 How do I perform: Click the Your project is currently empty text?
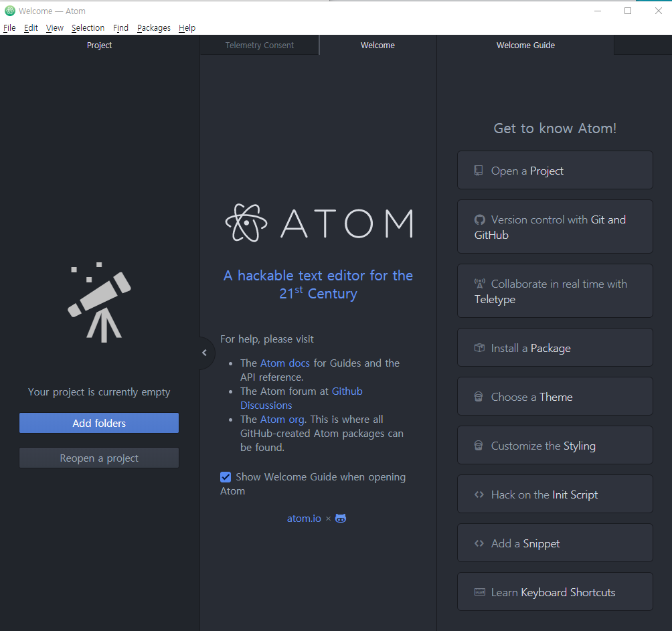(x=99, y=392)
